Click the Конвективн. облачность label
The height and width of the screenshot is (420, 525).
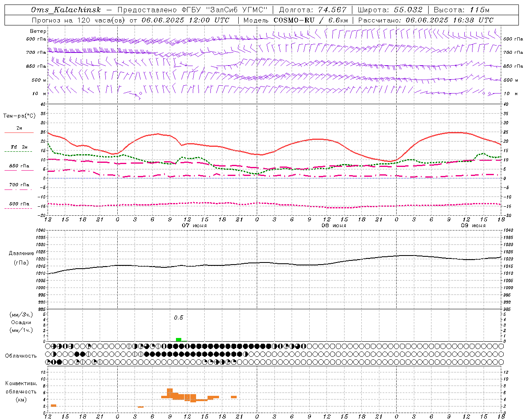tap(21, 388)
